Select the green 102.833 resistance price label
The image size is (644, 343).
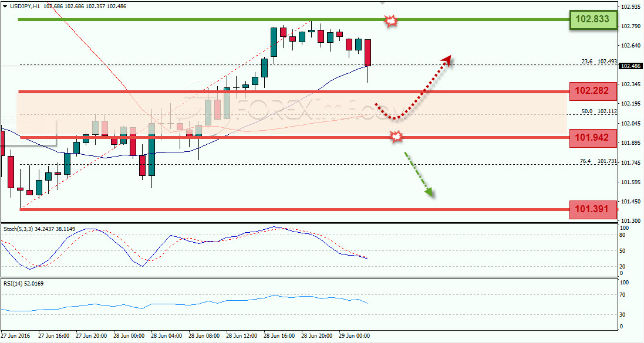point(594,20)
